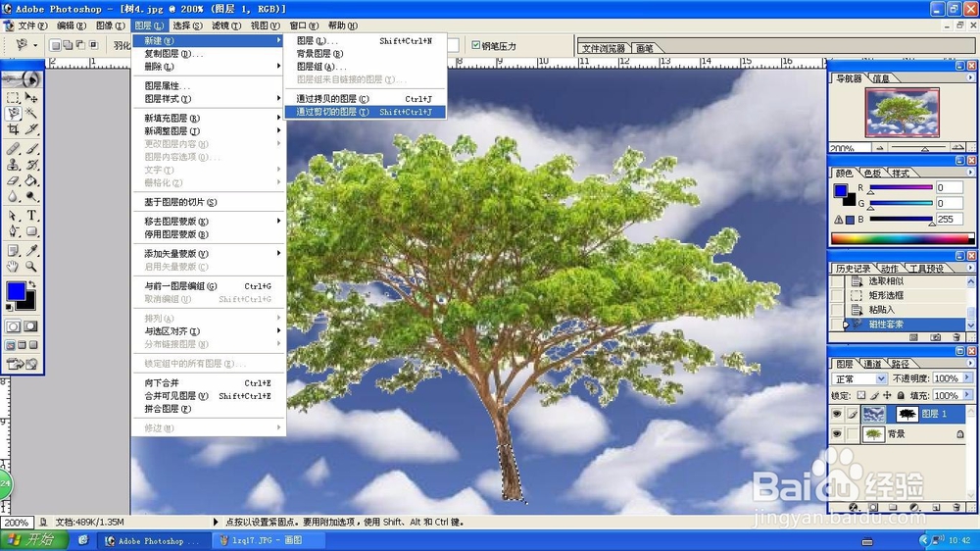This screenshot has width=980, height=551.
Task: Switch to the 路径 tab
Action: tap(900, 364)
